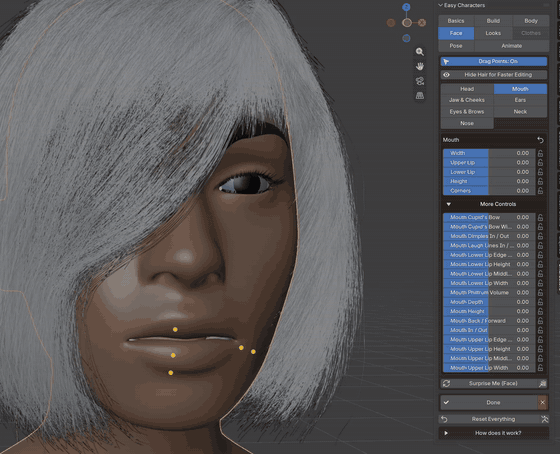Viewport: 560px width, 454px height.
Task: Click outermost yellow mouth corner point
Action: (253, 351)
